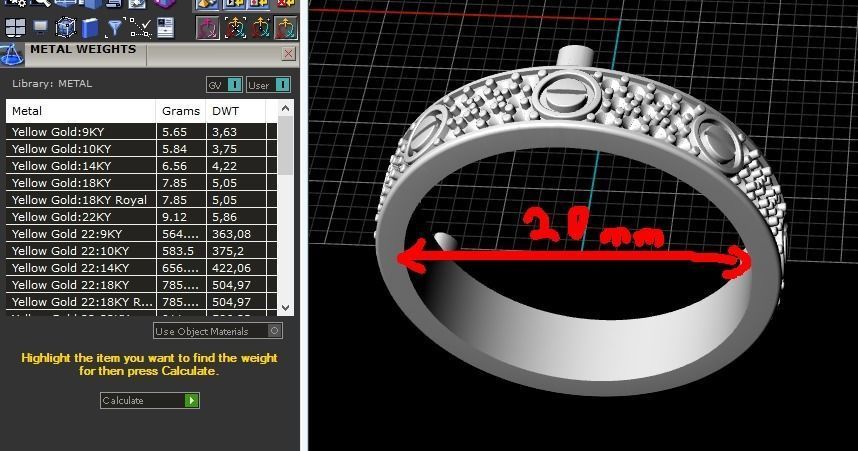
Task: Click the 6.56 grams cell
Action: tap(181, 166)
